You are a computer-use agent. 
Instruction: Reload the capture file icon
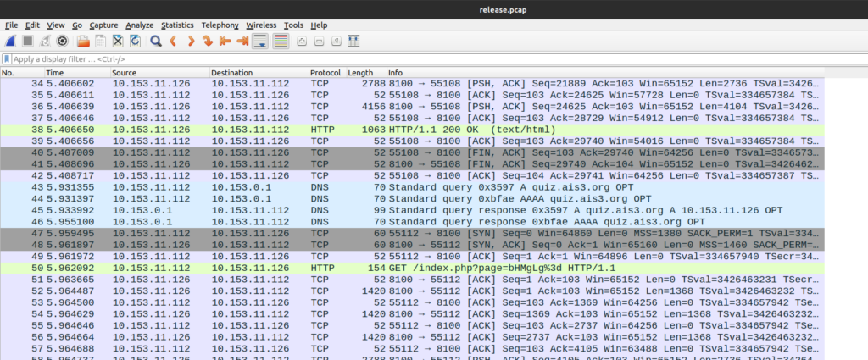pos(135,41)
